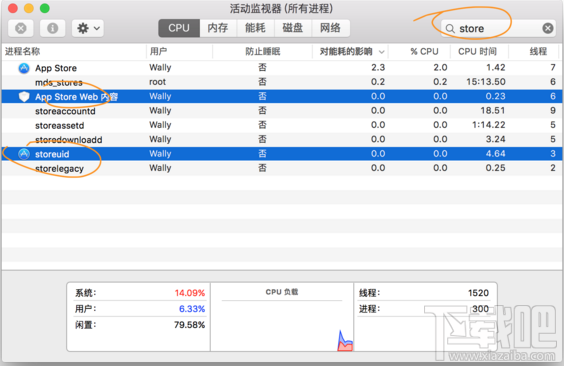The height and width of the screenshot is (366, 564).
Task: Select the storeassetd process row
Action: tap(282, 125)
